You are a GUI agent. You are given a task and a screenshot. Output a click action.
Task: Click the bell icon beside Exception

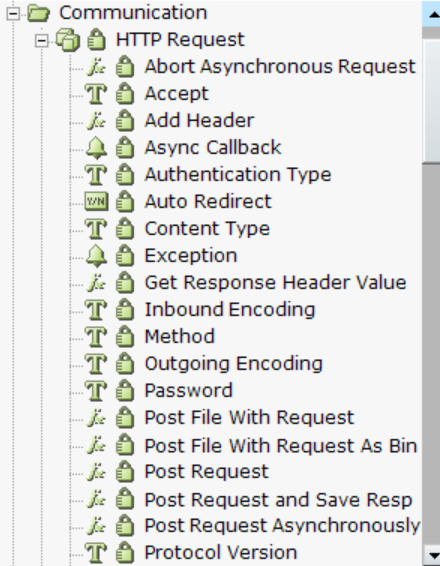tap(96, 256)
